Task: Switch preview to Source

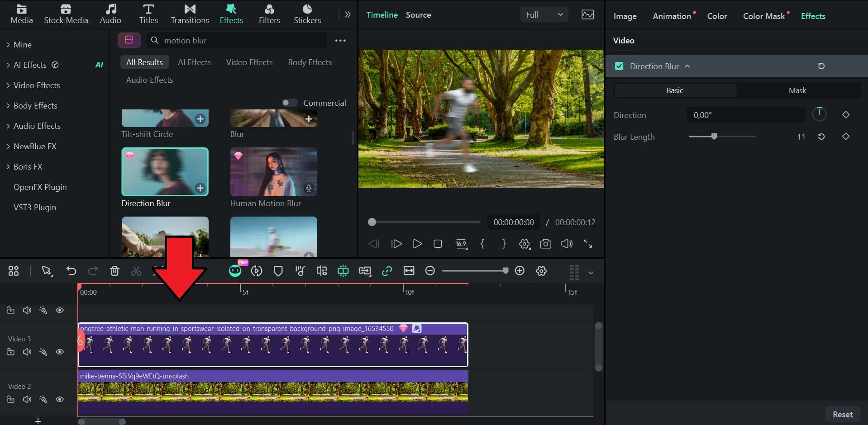Action: (418, 14)
